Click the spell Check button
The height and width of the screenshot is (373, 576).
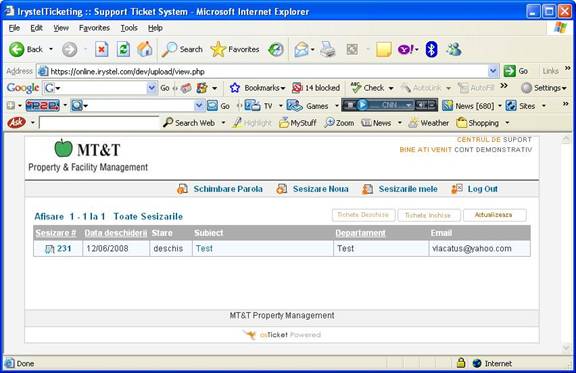coord(368,88)
